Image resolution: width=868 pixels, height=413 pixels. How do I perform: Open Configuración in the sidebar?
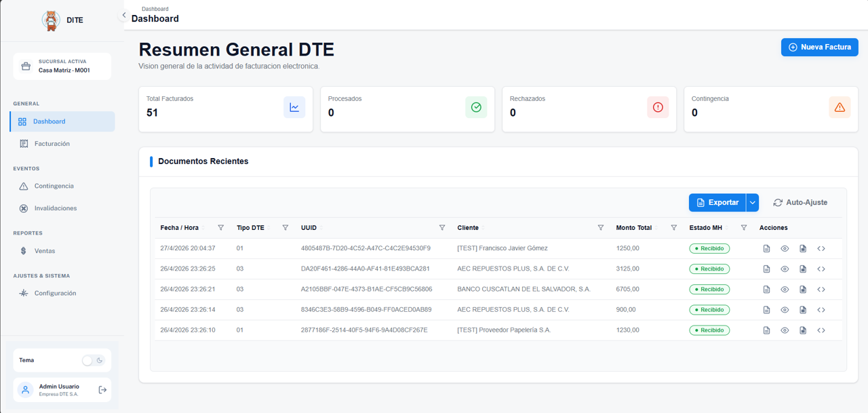point(55,293)
